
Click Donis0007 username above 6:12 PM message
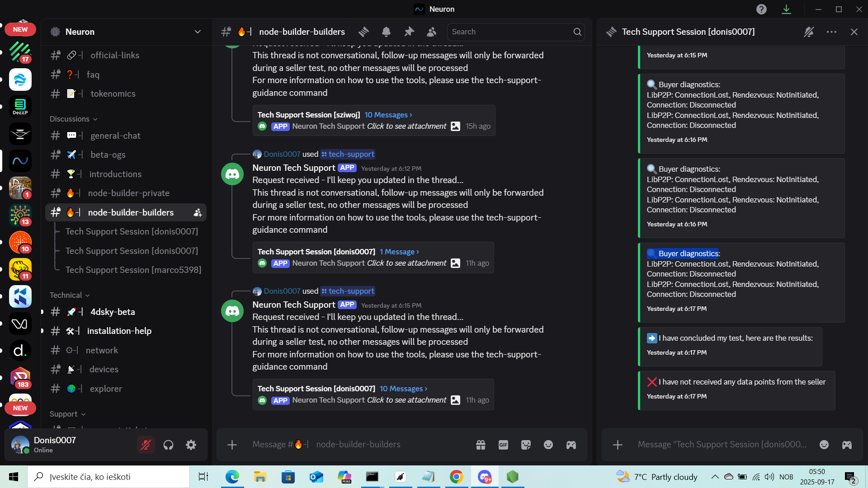coord(282,154)
